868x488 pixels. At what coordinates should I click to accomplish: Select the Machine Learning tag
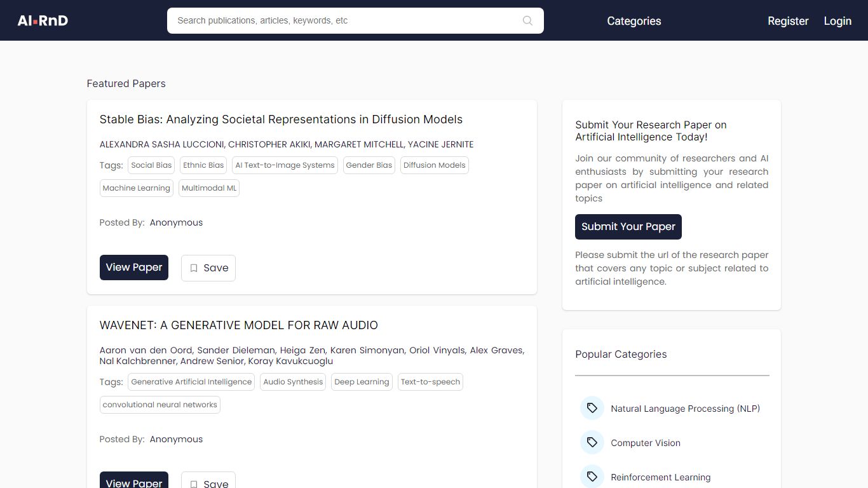click(x=136, y=187)
